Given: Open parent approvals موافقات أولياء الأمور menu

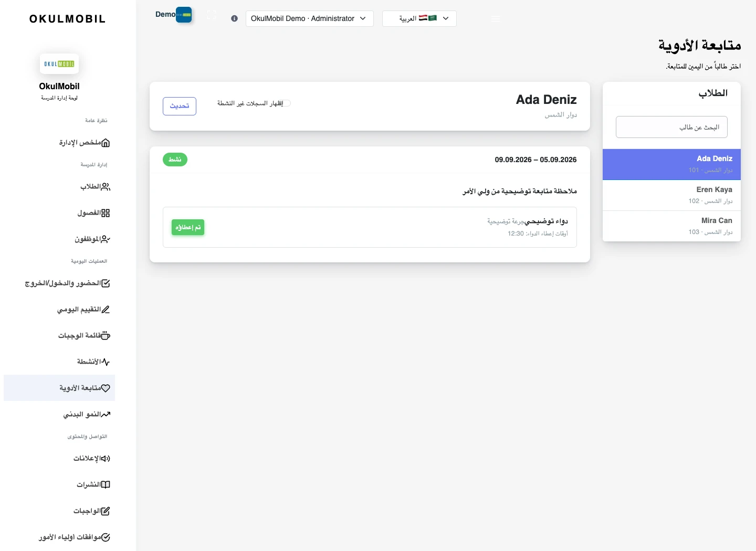Looking at the screenshot, I should click(x=59, y=537).
